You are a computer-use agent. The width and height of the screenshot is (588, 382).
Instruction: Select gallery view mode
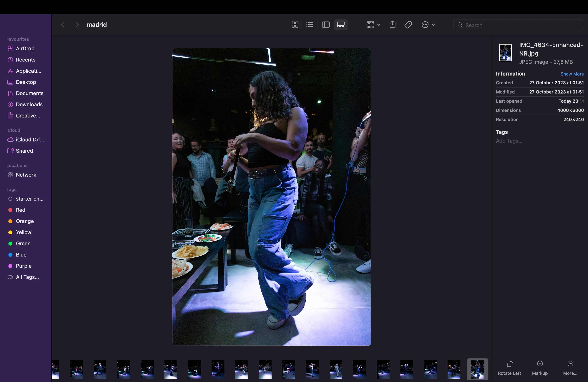point(341,25)
